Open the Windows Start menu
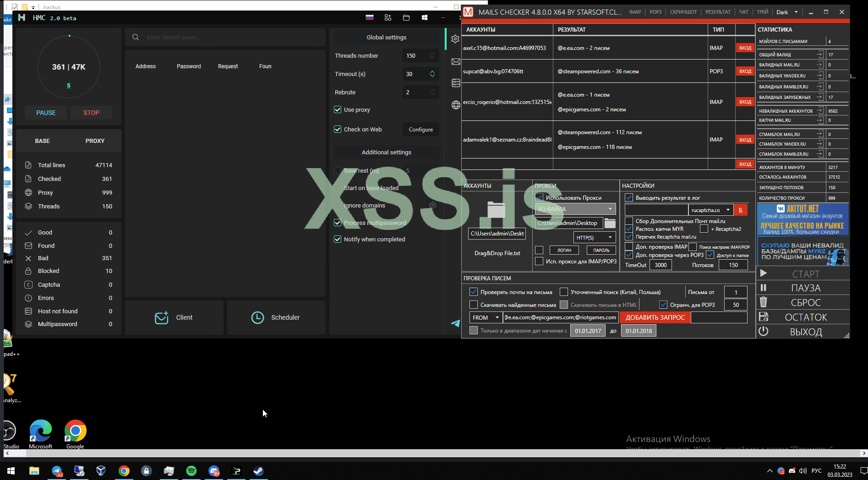This screenshot has width=868, height=480. click(x=11, y=471)
